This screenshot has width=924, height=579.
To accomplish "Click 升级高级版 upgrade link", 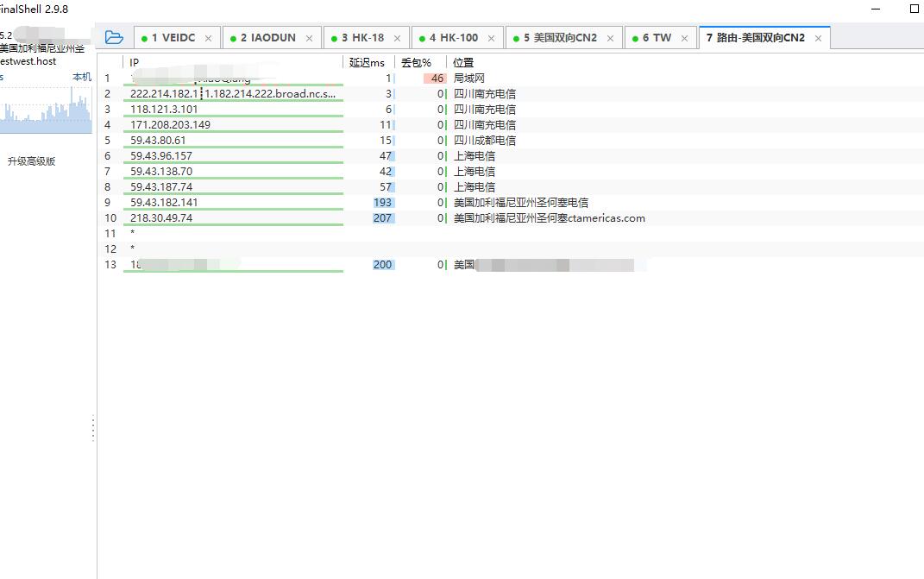I will tap(31, 161).
